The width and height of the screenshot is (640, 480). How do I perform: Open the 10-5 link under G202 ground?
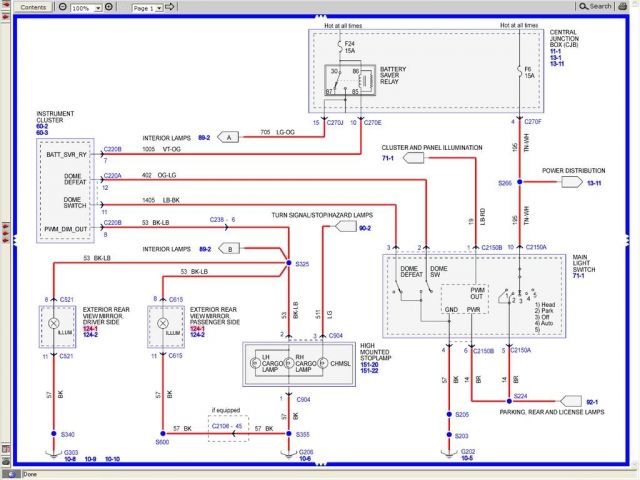[467, 457]
